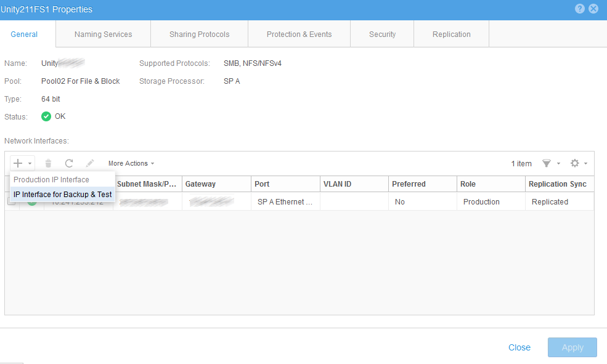Choose IP Interface for Backup & Test
The image size is (607, 364).
pos(63,195)
